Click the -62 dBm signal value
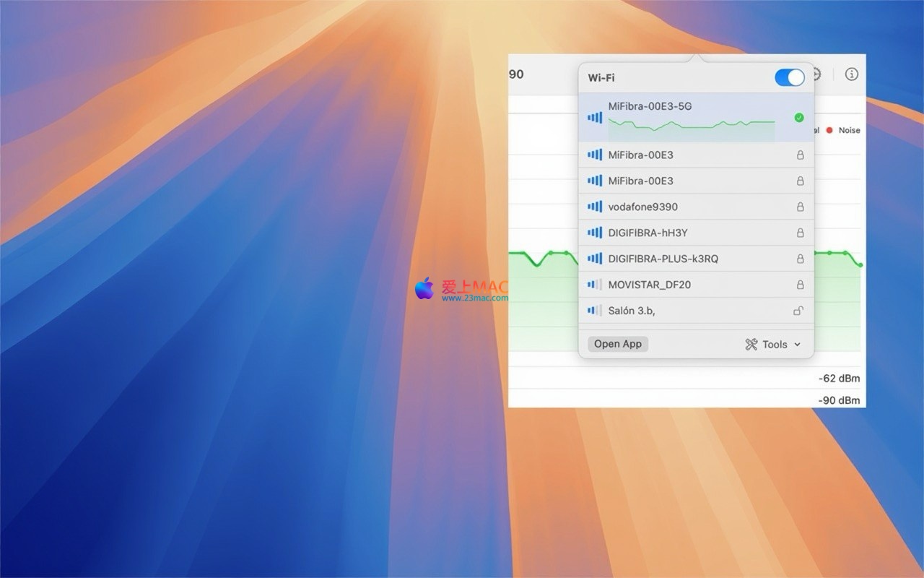This screenshot has width=924, height=578. (839, 379)
